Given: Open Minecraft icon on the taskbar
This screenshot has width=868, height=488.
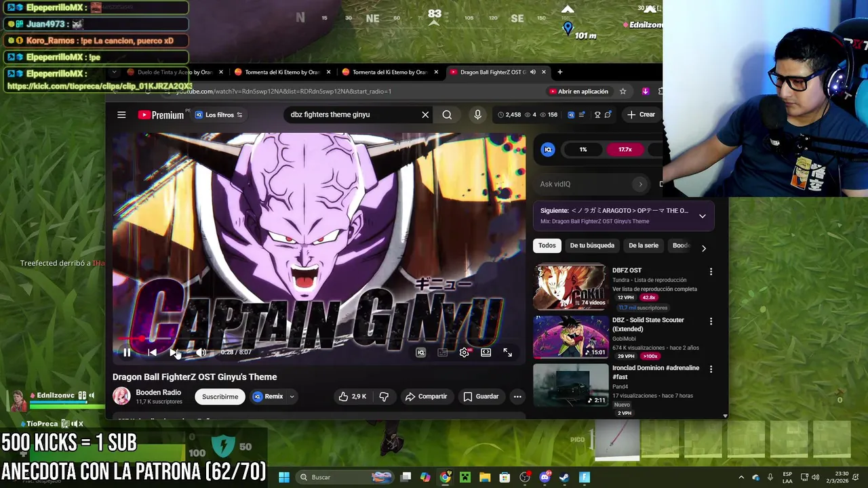Looking at the screenshot, I should (465, 477).
